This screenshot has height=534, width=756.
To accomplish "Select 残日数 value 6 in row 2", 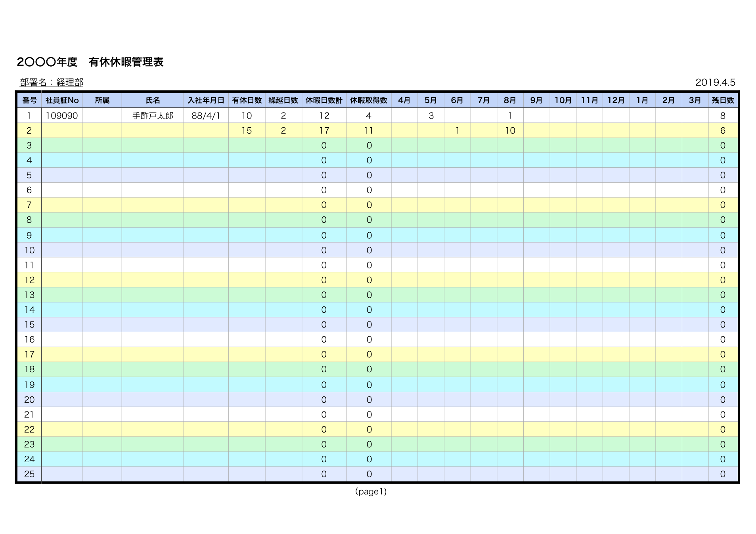I will 723,130.
